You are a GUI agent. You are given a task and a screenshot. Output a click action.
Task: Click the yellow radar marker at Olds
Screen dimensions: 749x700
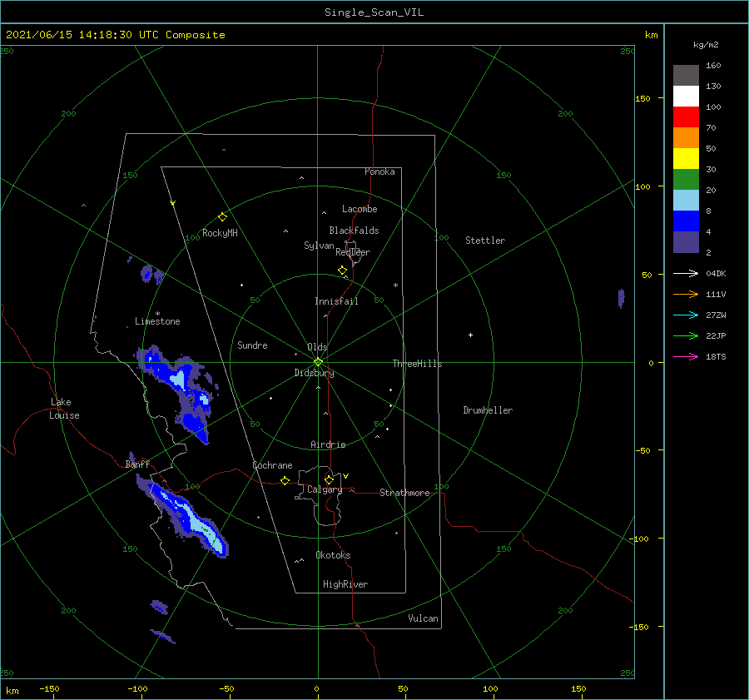(318, 362)
